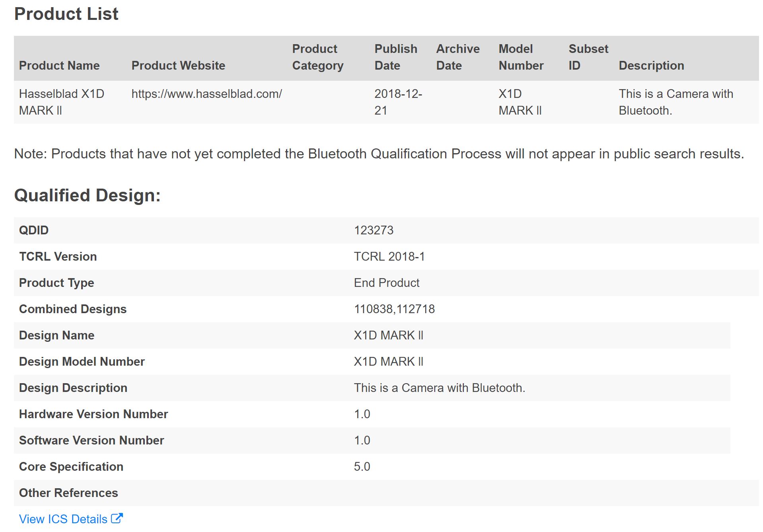Image resolution: width=763 pixels, height=532 pixels.
Task: Click the Description column header
Action: [x=651, y=65]
